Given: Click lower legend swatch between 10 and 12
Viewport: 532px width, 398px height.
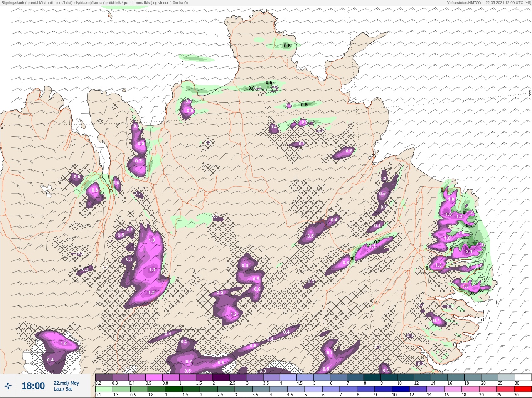Looking at the screenshot, I should [x=401, y=390].
